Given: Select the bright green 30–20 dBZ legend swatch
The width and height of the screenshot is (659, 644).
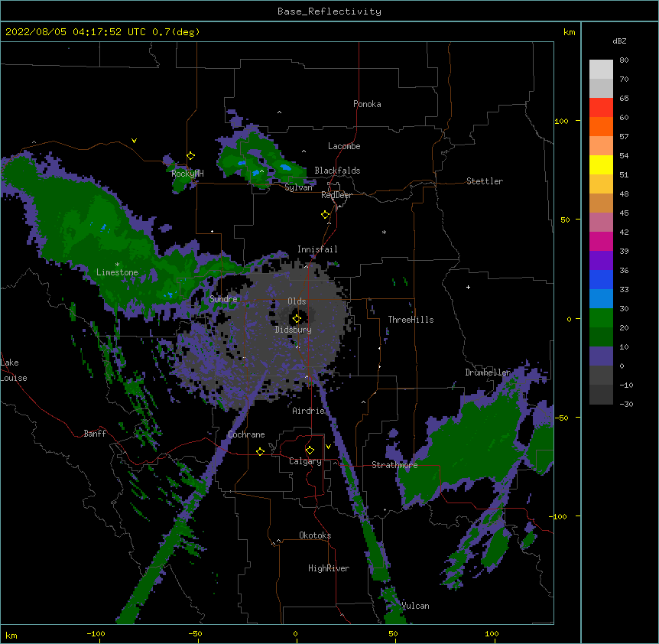Looking at the screenshot, I should (x=601, y=318).
